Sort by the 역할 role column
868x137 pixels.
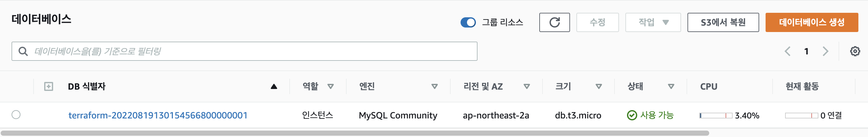coord(331,86)
